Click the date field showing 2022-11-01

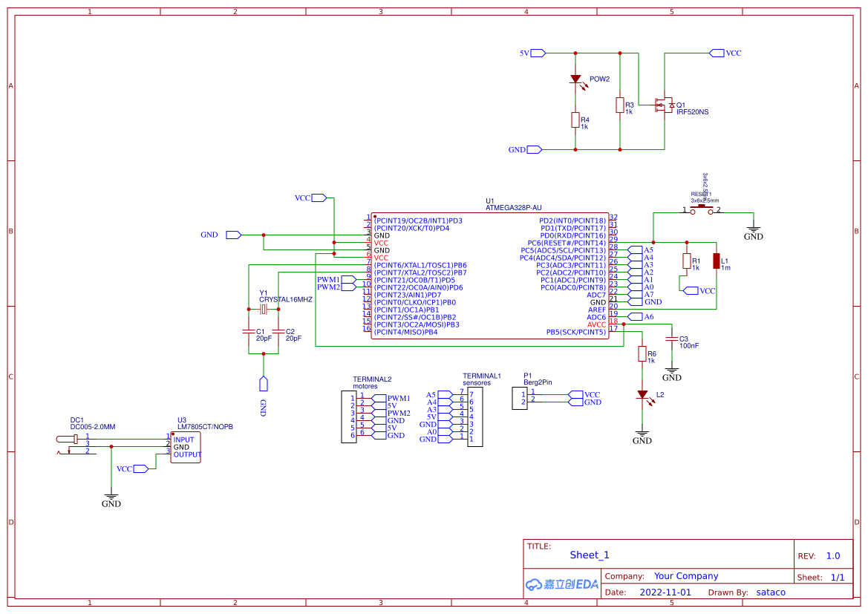pos(666,592)
